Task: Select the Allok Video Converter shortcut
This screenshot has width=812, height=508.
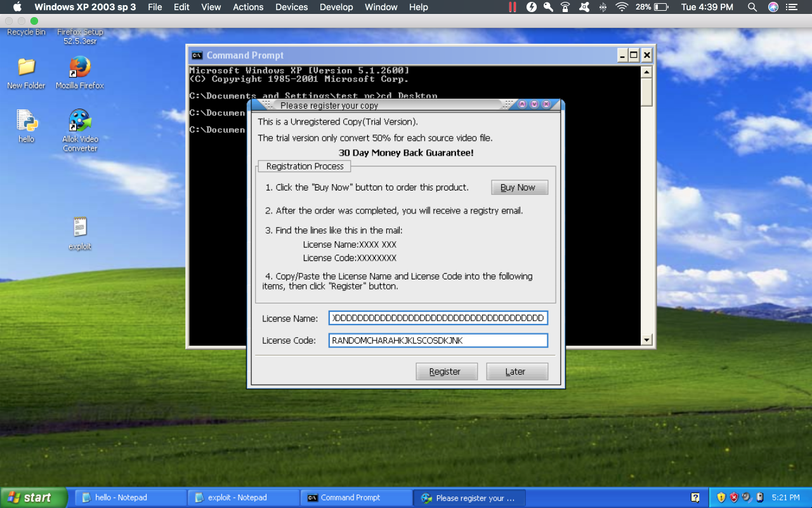Action: click(80, 130)
